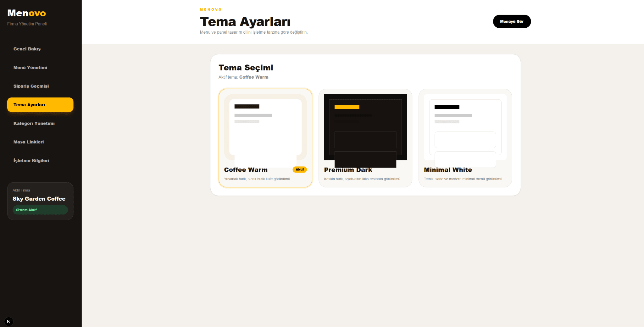Click the 'Menü ve panel tasarım dilini' subtitle
The height and width of the screenshot is (327, 644).
(x=254, y=32)
